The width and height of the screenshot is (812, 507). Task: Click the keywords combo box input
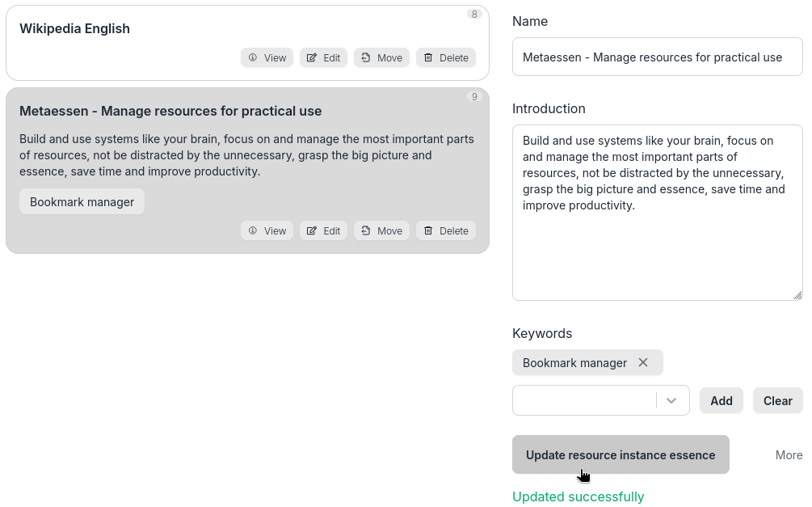pos(584,400)
